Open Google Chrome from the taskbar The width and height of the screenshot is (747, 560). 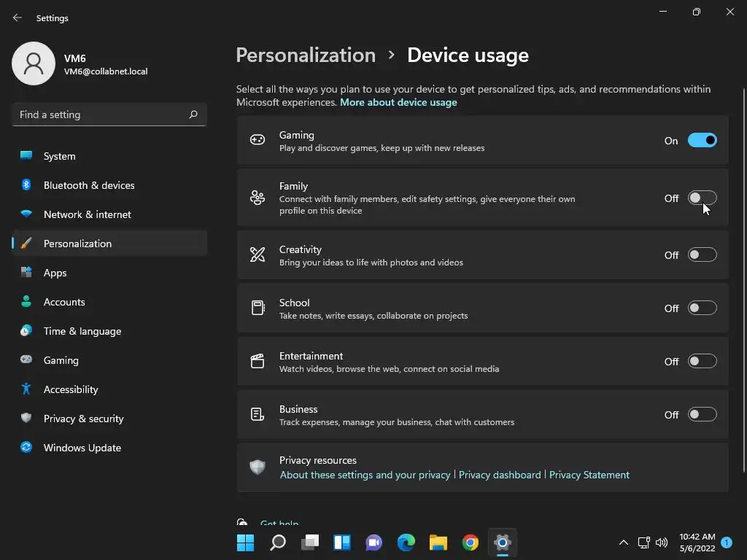tap(470, 542)
